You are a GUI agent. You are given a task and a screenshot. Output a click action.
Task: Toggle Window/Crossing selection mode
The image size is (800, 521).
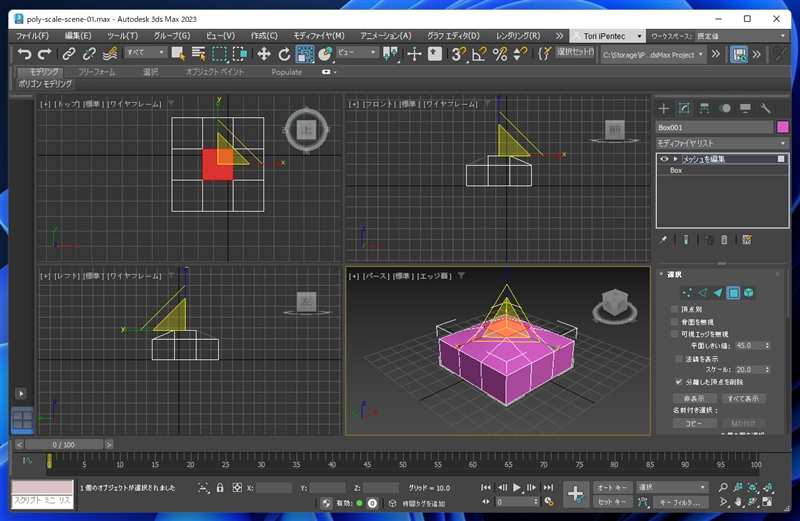(x=239, y=54)
